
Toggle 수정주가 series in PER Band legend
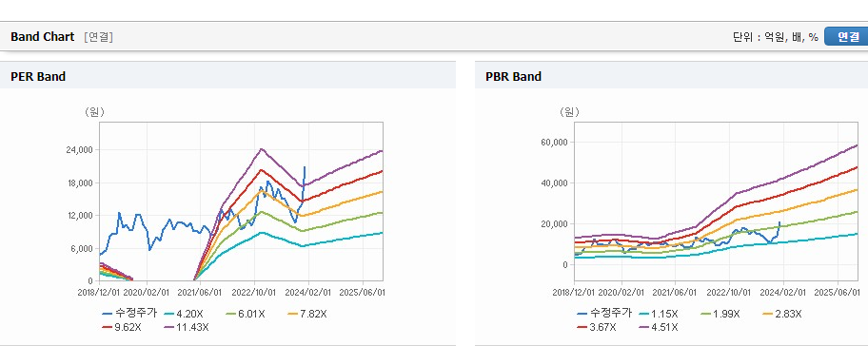[129, 314]
